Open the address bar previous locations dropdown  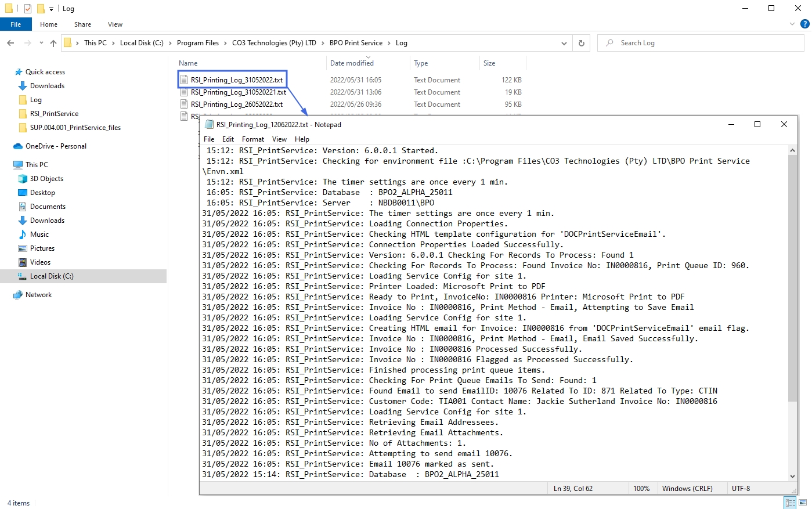(x=564, y=43)
